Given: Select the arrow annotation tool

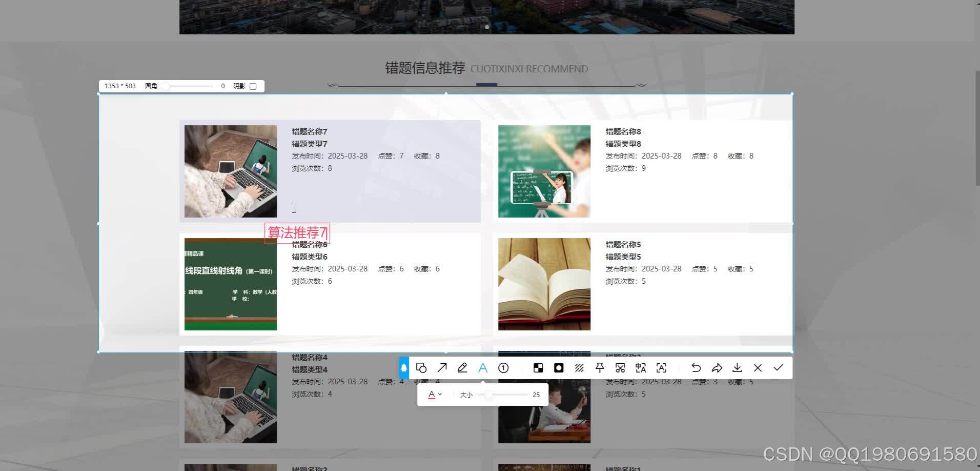Looking at the screenshot, I should coord(442,368).
